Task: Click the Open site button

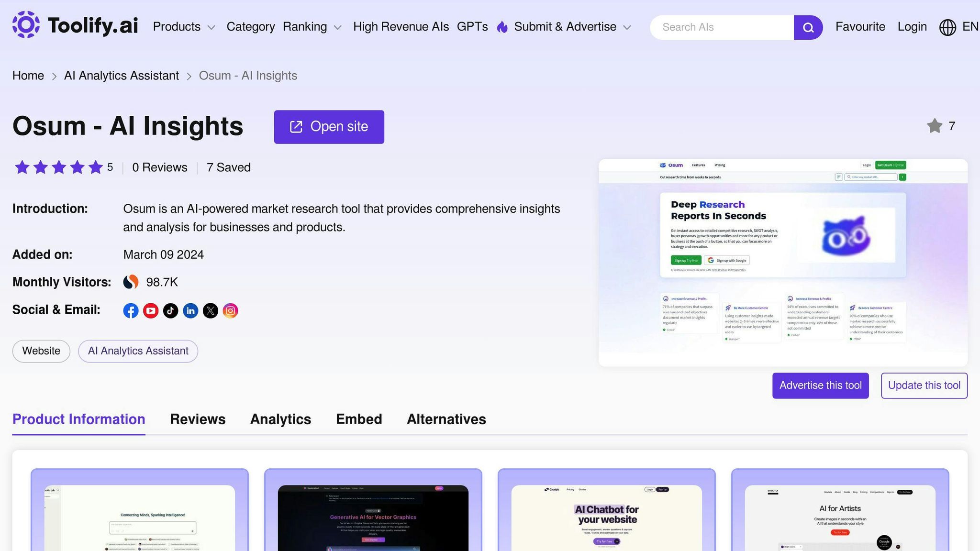Action: point(329,127)
